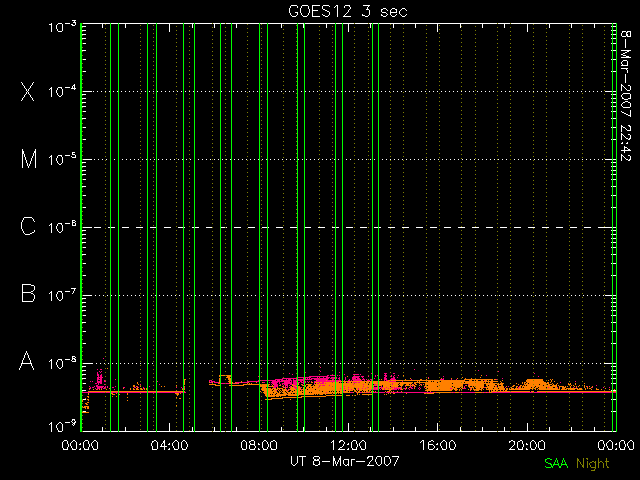Select the C flare class label
The height and width of the screenshot is (480, 640).
point(28,226)
